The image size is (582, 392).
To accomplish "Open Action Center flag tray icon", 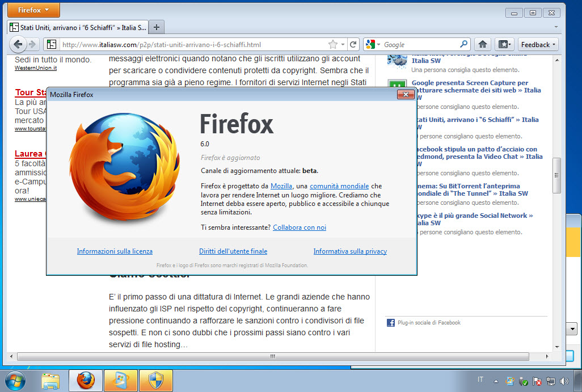I will [537, 381].
